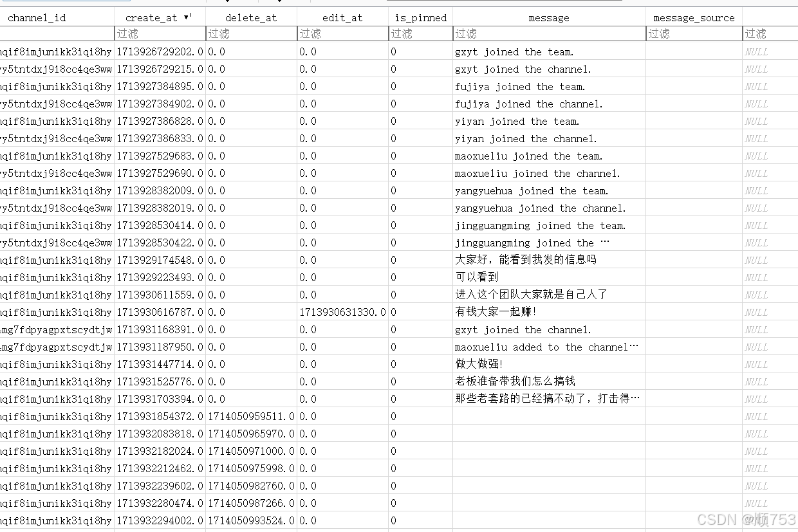Select the cell 'yiyan joined the team.'
Screen dimensions: 798x532
(x=549, y=121)
